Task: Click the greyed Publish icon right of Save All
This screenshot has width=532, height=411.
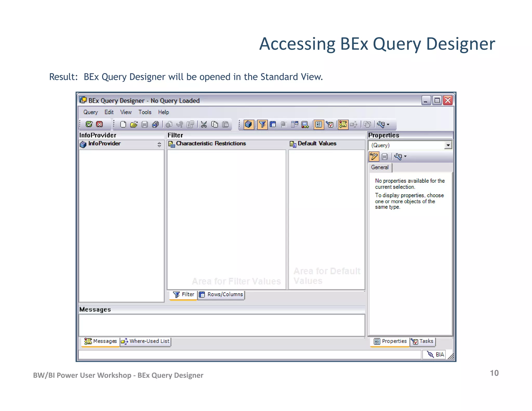Action: (x=169, y=124)
